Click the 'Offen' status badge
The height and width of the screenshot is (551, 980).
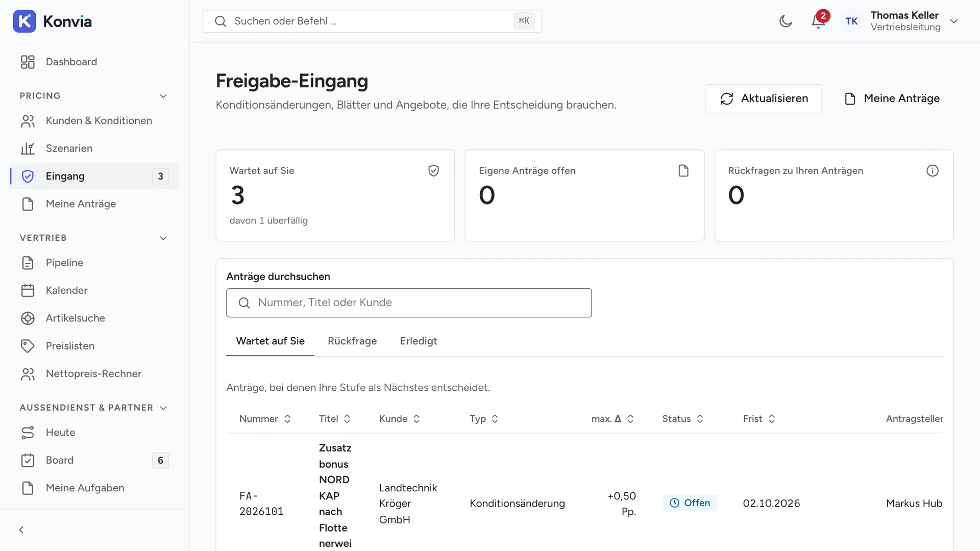click(x=689, y=503)
